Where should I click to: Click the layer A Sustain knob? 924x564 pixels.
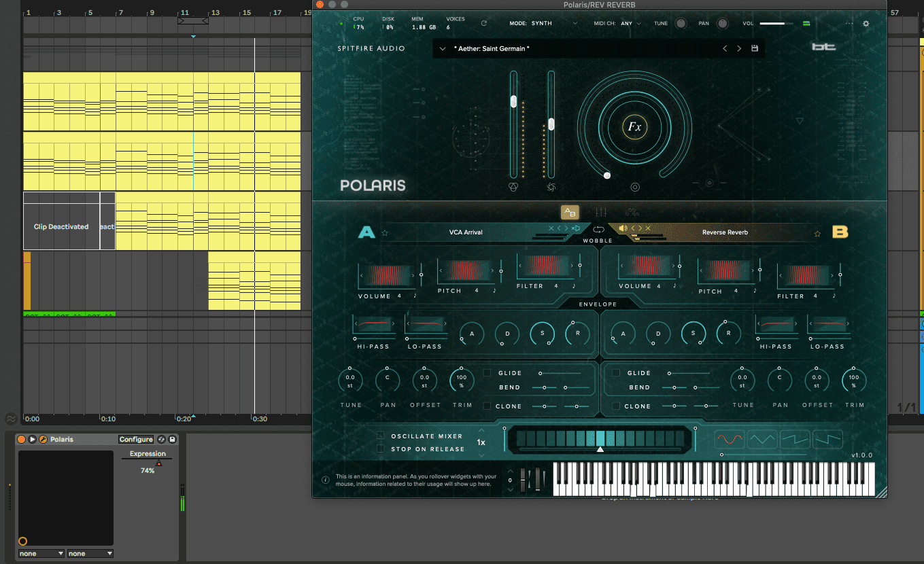(542, 333)
